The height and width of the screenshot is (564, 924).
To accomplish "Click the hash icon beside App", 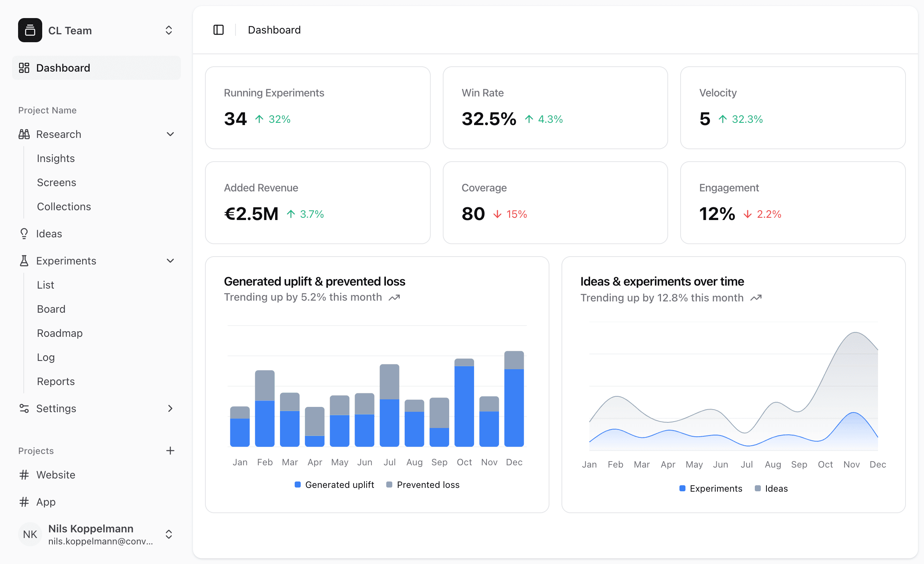I will coord(24,502).
